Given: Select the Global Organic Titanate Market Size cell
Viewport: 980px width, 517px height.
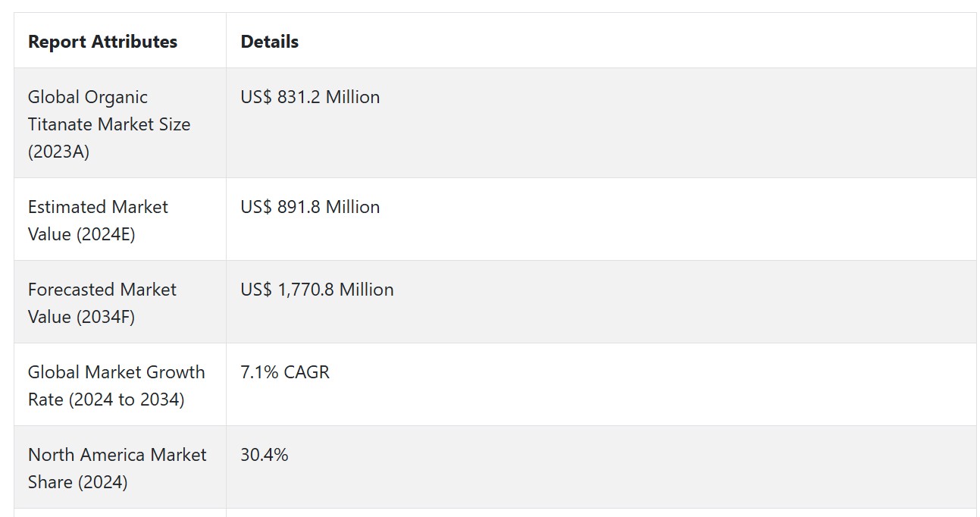Looking at the screenshot, I should (120, 124).
